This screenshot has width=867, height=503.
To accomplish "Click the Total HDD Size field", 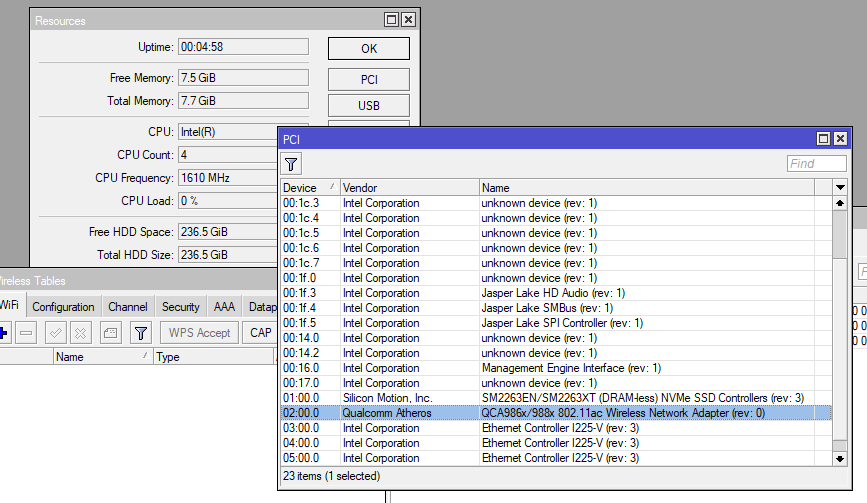I will pos(228,255).
